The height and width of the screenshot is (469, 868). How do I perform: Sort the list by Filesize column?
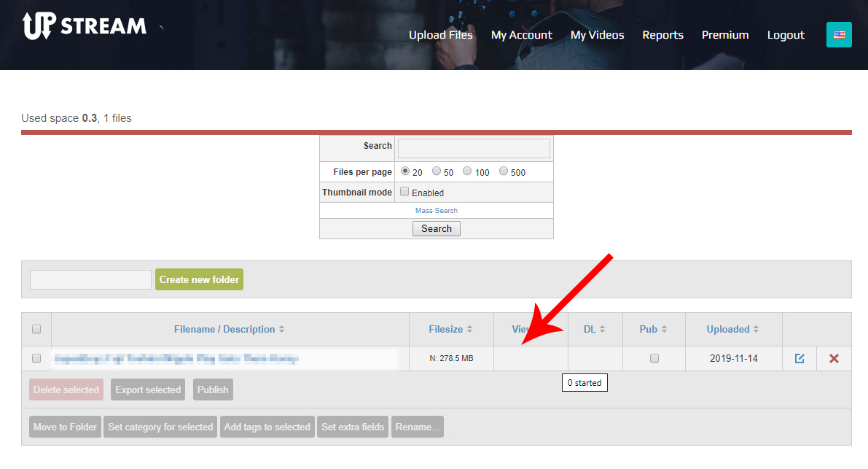[469, 330]
